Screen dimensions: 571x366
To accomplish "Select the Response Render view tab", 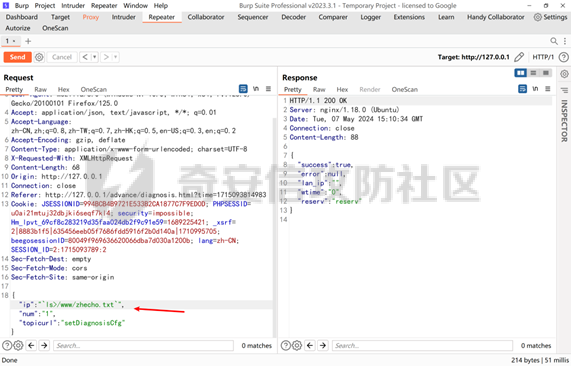I will [x=370, y=90].
